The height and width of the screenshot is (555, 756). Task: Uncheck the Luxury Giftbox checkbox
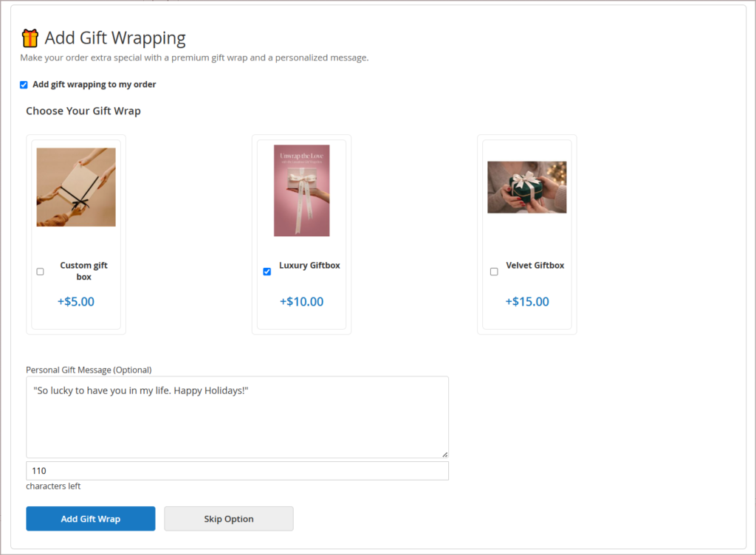pos(267,272)
